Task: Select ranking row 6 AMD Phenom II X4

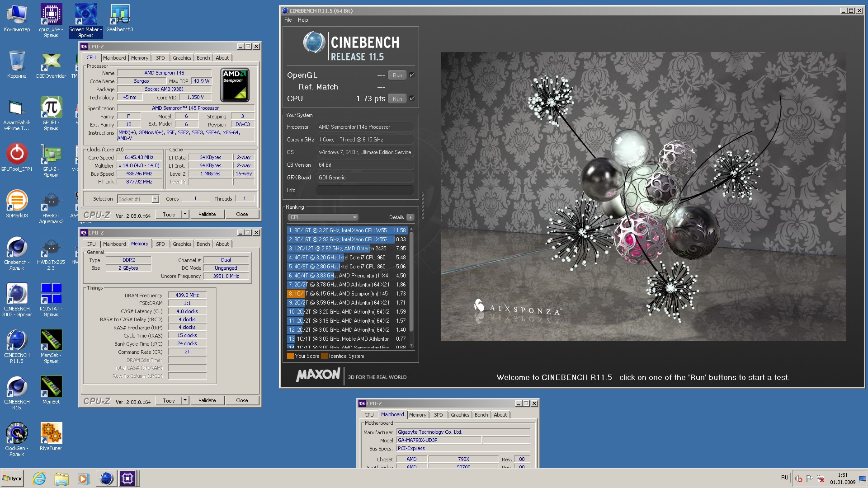Action: pos(347,276)
